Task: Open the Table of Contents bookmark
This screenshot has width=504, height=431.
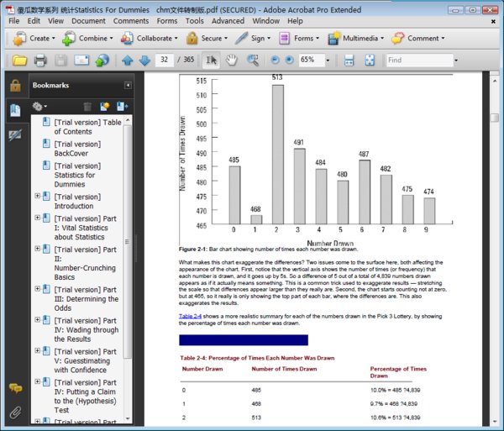Action: coord(87,127)
